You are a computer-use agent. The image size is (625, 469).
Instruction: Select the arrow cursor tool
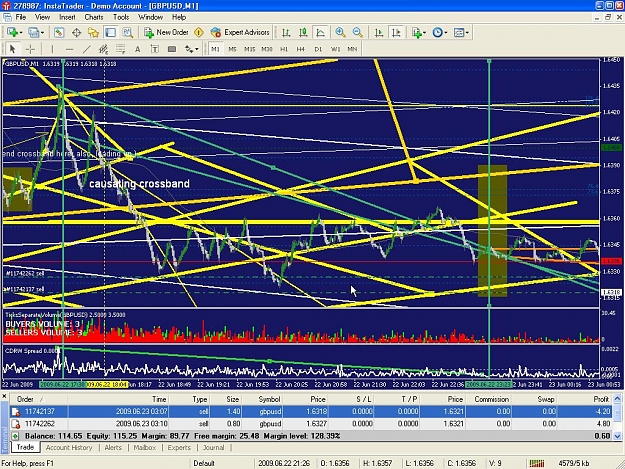coord(12,49)
